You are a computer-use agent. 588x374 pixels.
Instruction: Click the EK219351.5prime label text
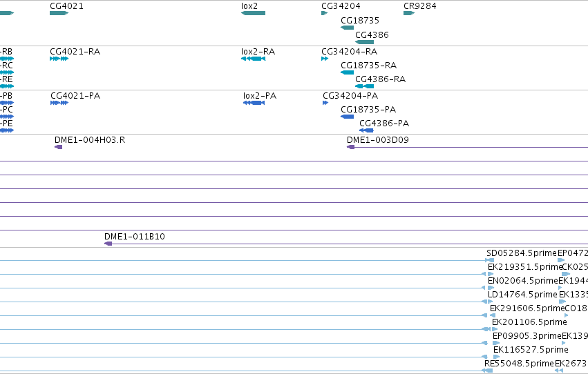(x=524, y=267)
